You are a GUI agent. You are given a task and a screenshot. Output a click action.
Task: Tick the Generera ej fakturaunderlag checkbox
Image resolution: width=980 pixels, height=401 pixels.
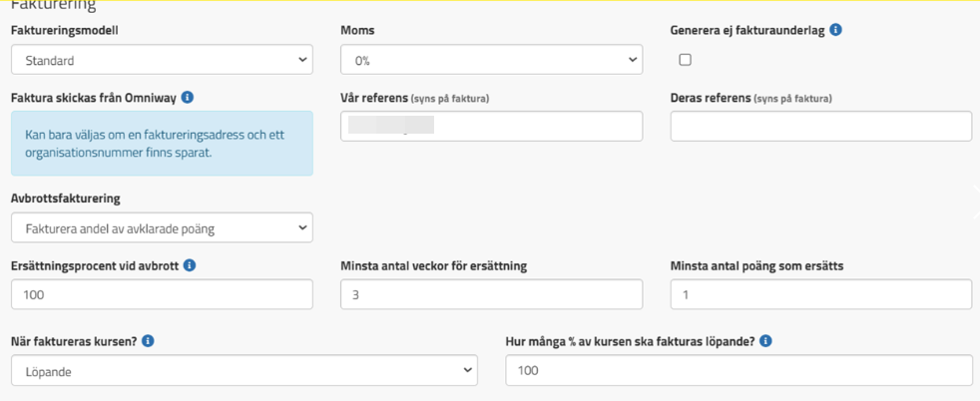[x=685, y=60]
